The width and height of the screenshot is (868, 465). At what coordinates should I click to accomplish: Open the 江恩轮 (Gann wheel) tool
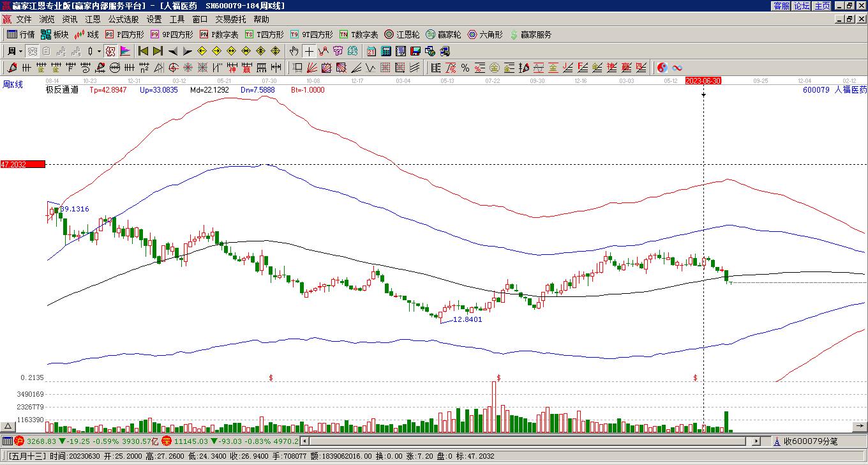[x=401, y=34]
